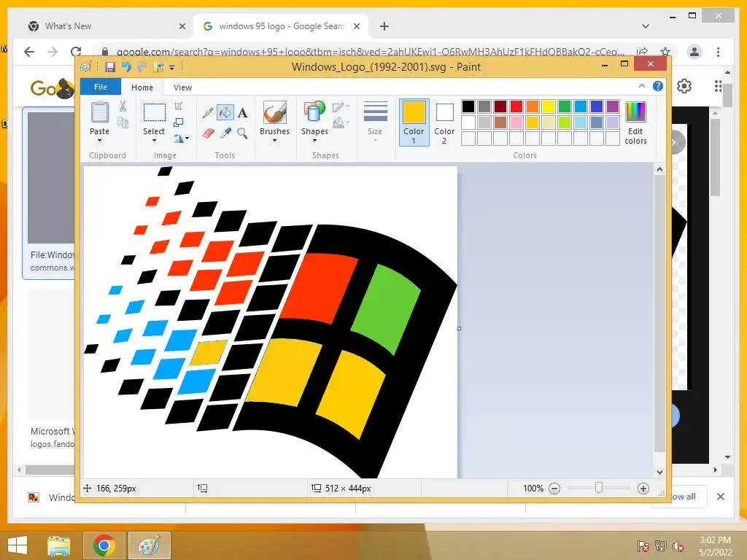
Task: Expand the Shapes dropdown arrow
Action: tap(314, 141)
